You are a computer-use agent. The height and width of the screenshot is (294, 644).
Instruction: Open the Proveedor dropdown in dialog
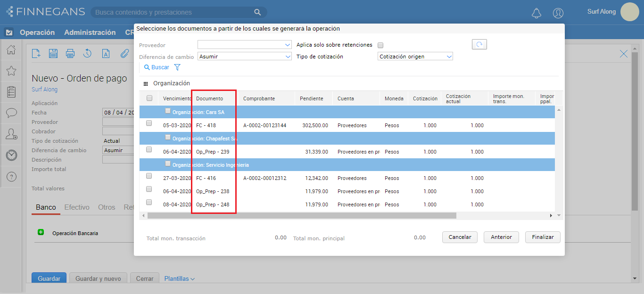[245, 45]
